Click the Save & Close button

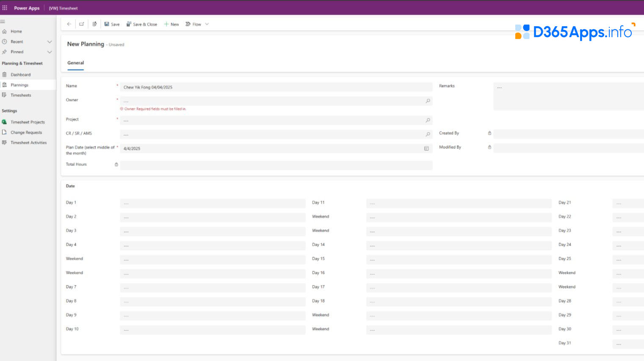pyautogui.click(x=141, y=24)
